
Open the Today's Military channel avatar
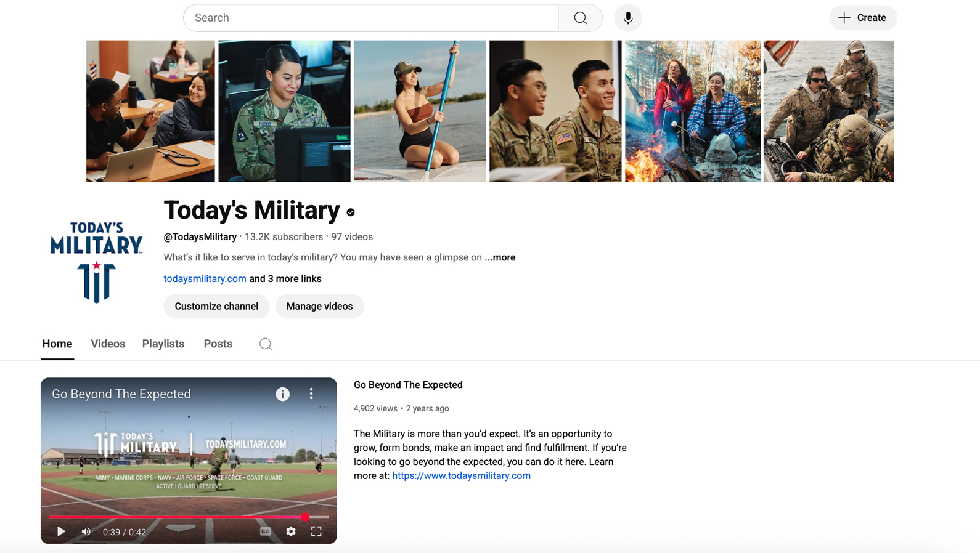click(96, 262)
